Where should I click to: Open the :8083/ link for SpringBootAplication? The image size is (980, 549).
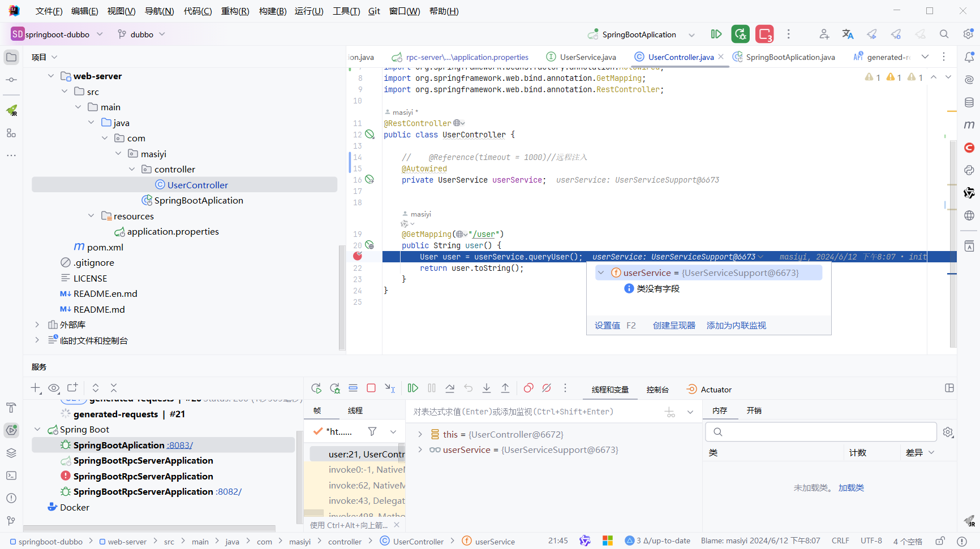coord(179,446)
